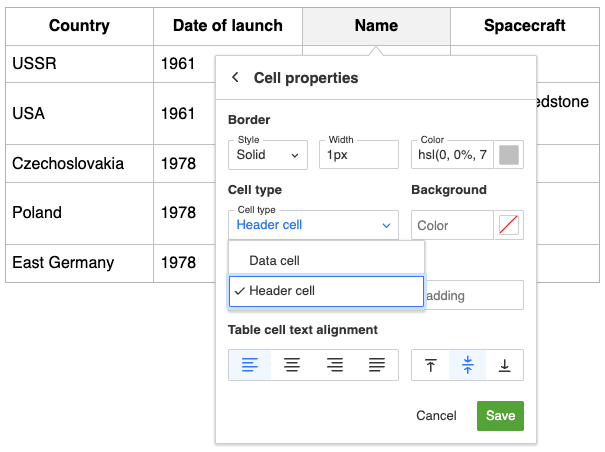Select the Date of launch header cell
Screen dimensions: 605x452
tap(228, 26)
